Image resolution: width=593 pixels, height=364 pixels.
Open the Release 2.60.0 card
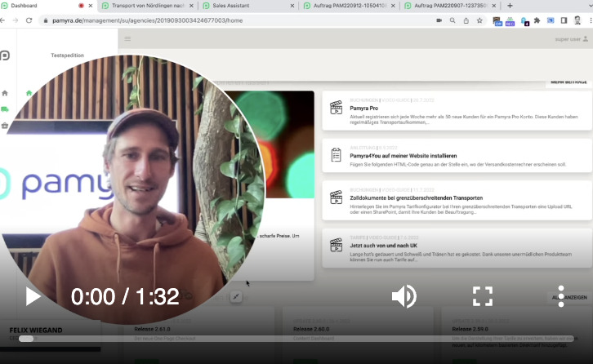coord(358,333)
